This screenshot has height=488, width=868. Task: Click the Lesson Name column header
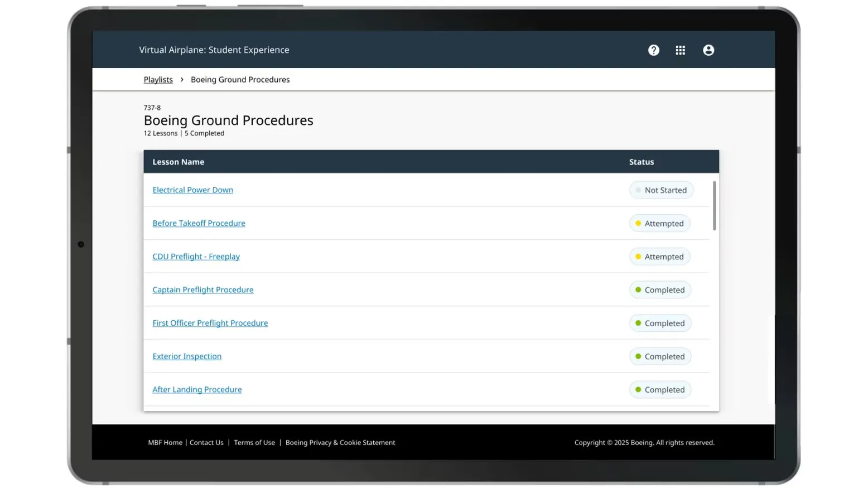(x=178, y=162)
